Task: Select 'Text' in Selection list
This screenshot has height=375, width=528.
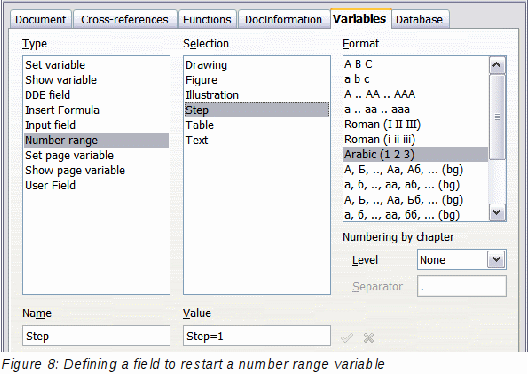Action: tap(257, 140)
